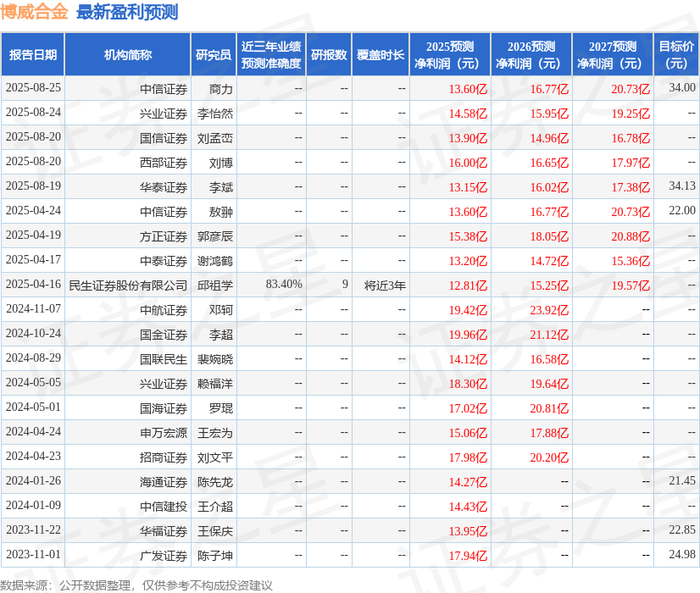Click the 报告日期 column header
Screen dimensions: 700x593
(x=33, y=54)
